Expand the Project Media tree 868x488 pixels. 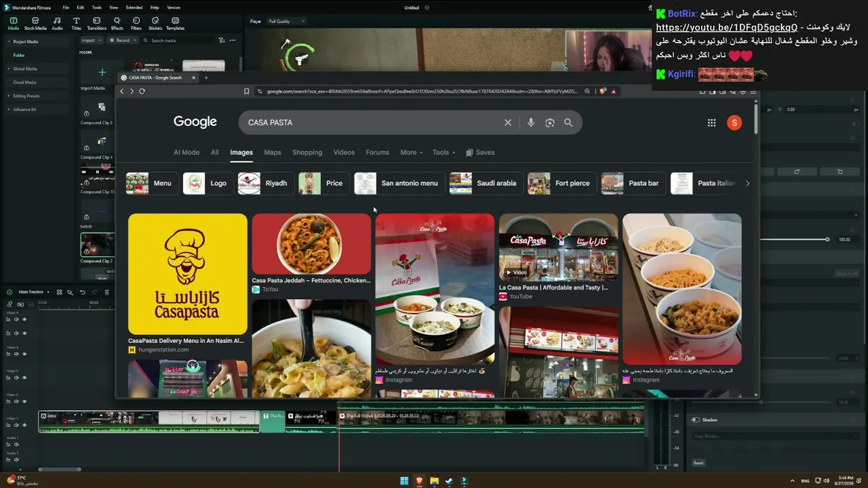point(9,41)
